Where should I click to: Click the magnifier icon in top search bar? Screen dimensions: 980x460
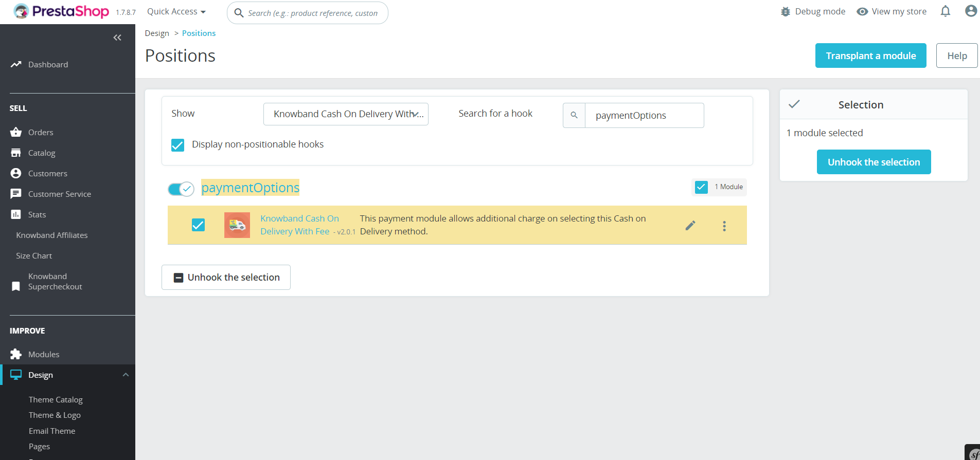[x=239, y=13]
